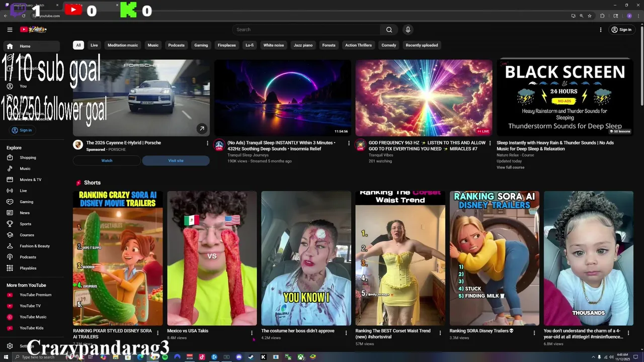Select the Jazz piano chip
This screenshot has width=644, height=362.
303,45
